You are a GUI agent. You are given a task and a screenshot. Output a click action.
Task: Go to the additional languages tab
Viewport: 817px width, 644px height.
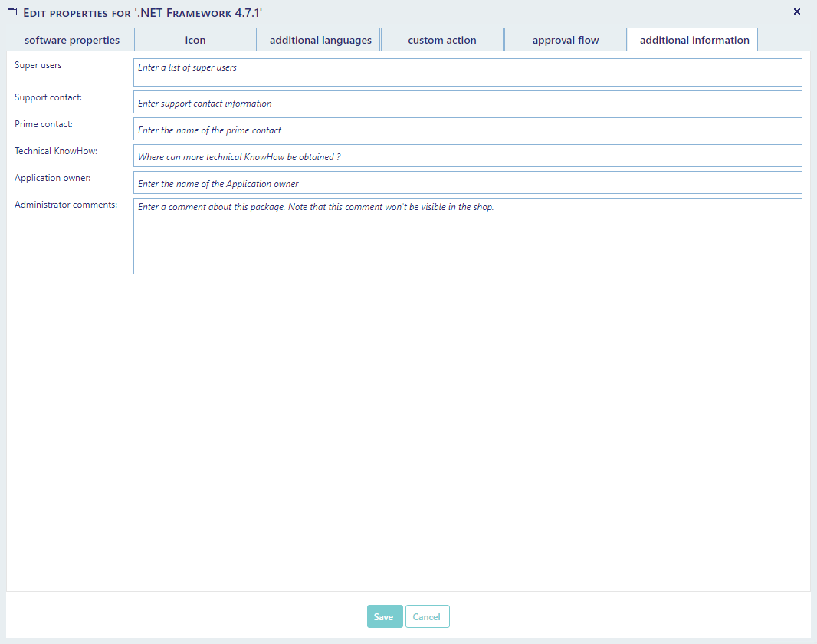320,40
